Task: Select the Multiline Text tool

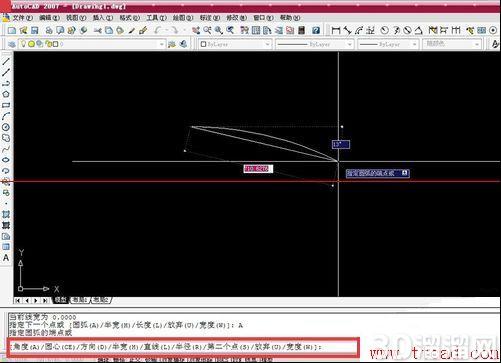Action: pyautogui.click(x=6, y=258)
